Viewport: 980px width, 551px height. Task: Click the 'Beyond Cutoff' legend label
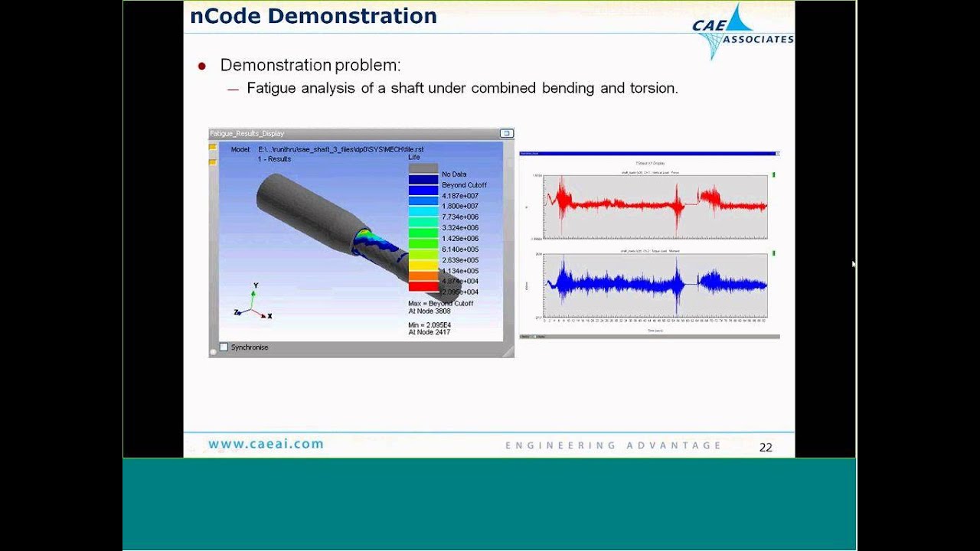coord(464,185)
